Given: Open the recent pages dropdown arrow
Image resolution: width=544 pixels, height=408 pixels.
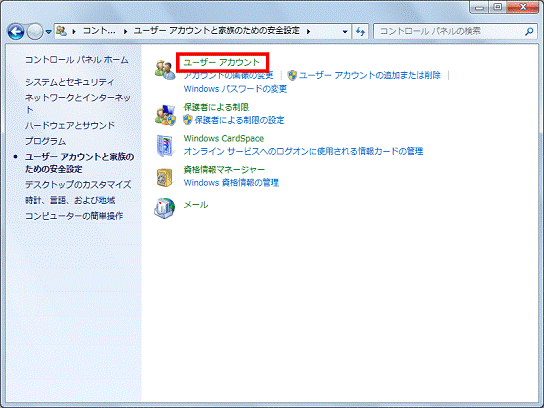Looking at the screenshot, I should [x=49, y=32].
